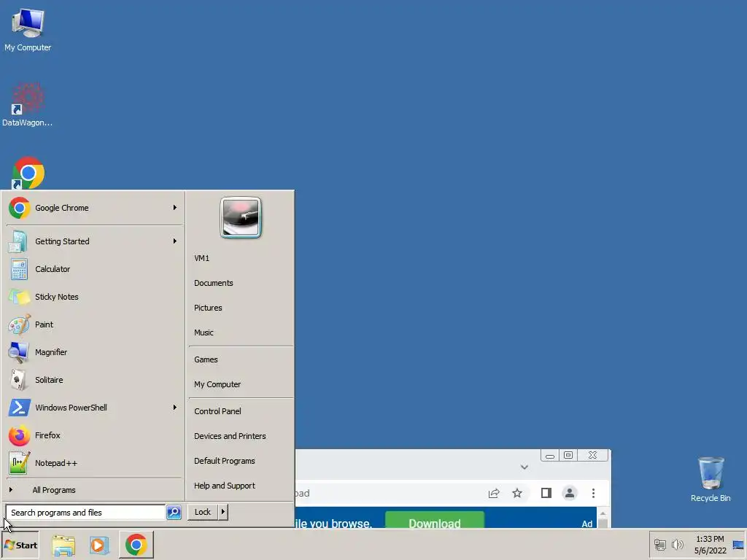Click the Lock button
This screenshot has width=747, height=560.
(203, 512)
